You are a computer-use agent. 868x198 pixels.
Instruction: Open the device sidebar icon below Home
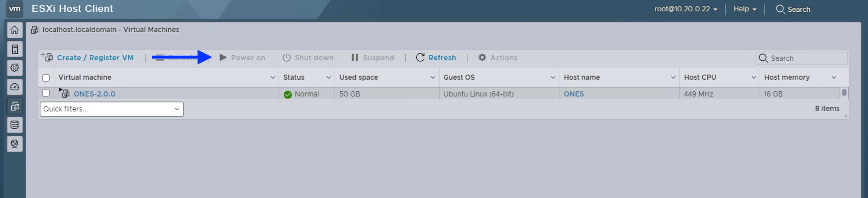[15, 49]
